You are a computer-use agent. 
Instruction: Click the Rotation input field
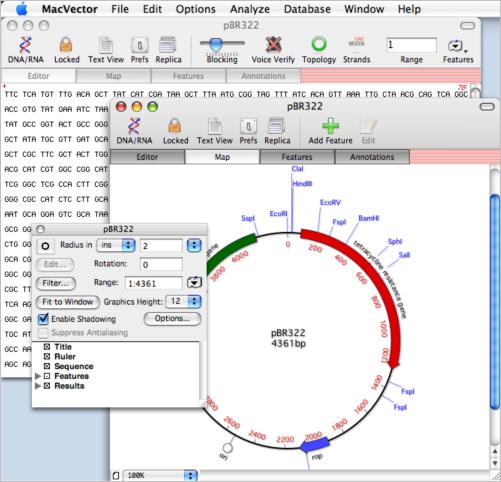tap(161, 265)
